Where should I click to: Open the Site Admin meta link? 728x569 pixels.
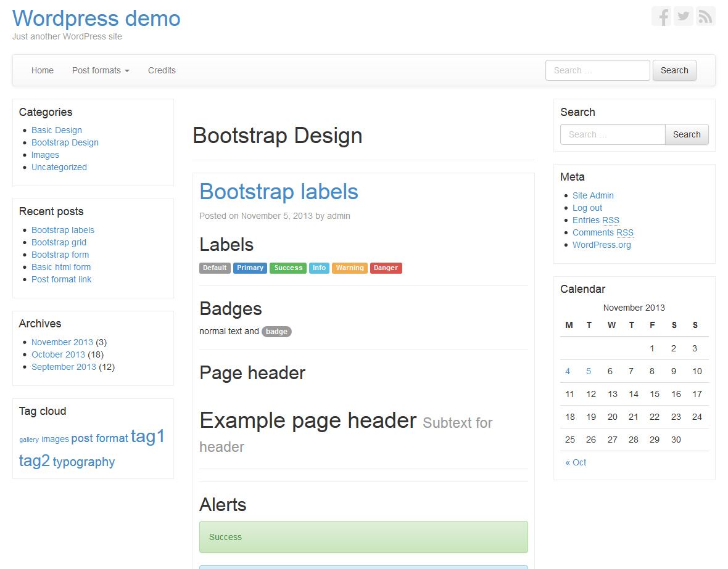click(x=593, y=195)
